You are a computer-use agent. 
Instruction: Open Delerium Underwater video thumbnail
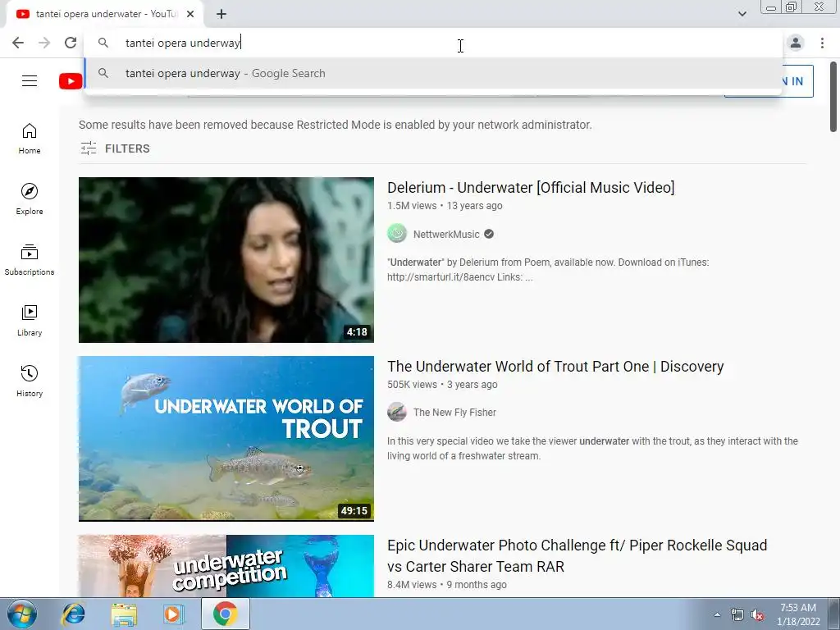tap(226, 260)
